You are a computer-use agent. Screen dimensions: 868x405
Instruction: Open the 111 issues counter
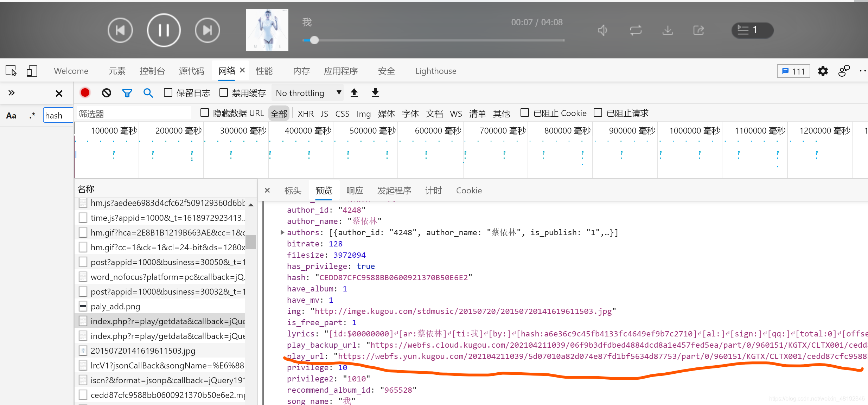pos(793,71)
